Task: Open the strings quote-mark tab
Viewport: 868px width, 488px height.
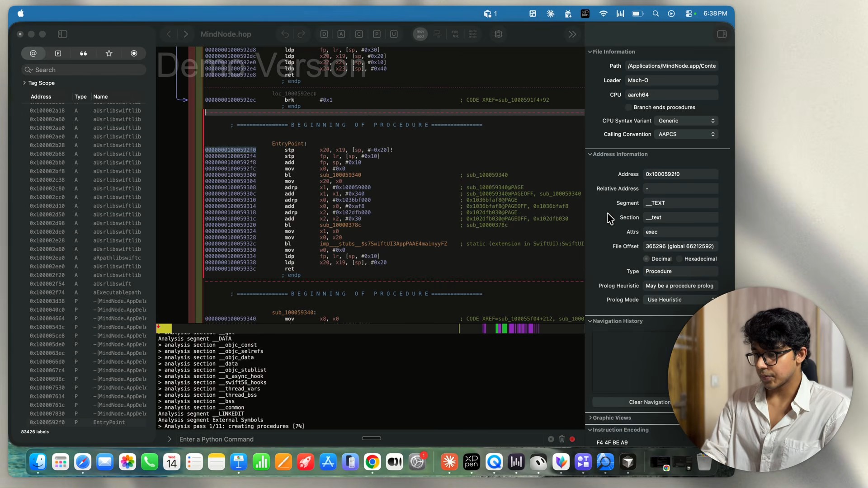Action: (83, 53)
